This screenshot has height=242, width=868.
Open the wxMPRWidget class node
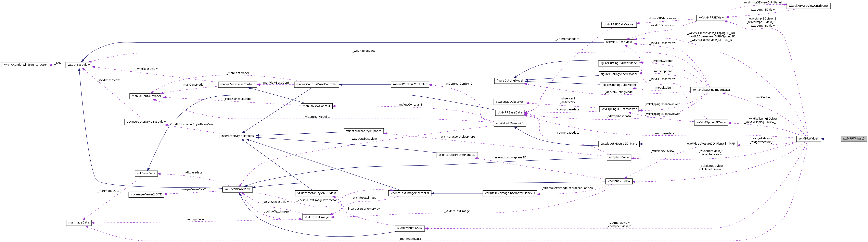pyautogui.click(x=808, y=138)
